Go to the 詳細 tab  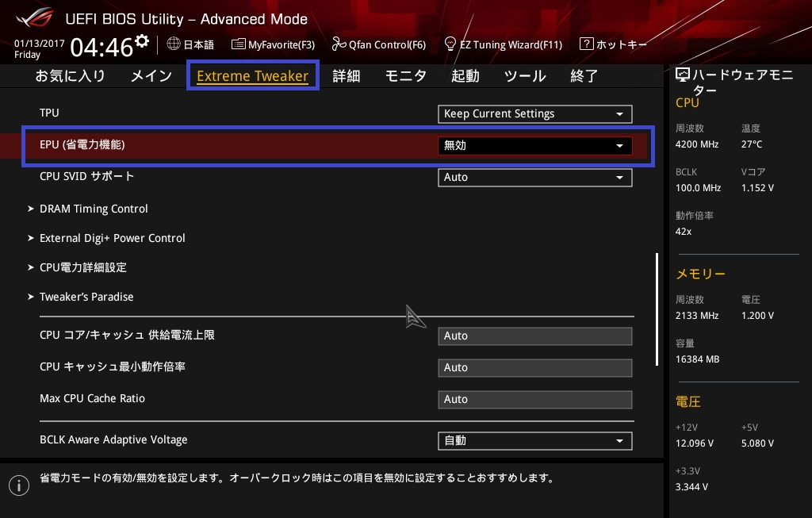point(347,75)
